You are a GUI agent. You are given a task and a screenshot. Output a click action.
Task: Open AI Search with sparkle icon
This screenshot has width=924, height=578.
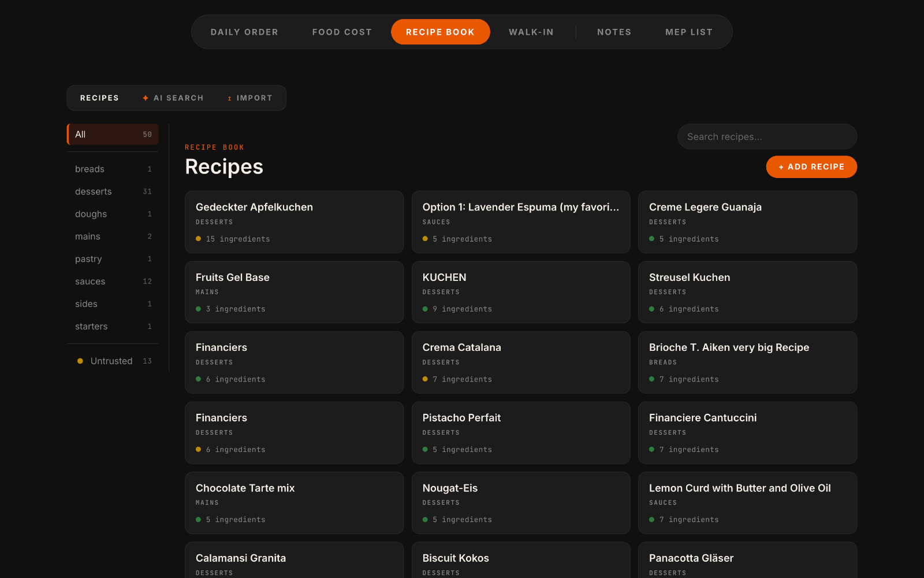pos(173,98)
